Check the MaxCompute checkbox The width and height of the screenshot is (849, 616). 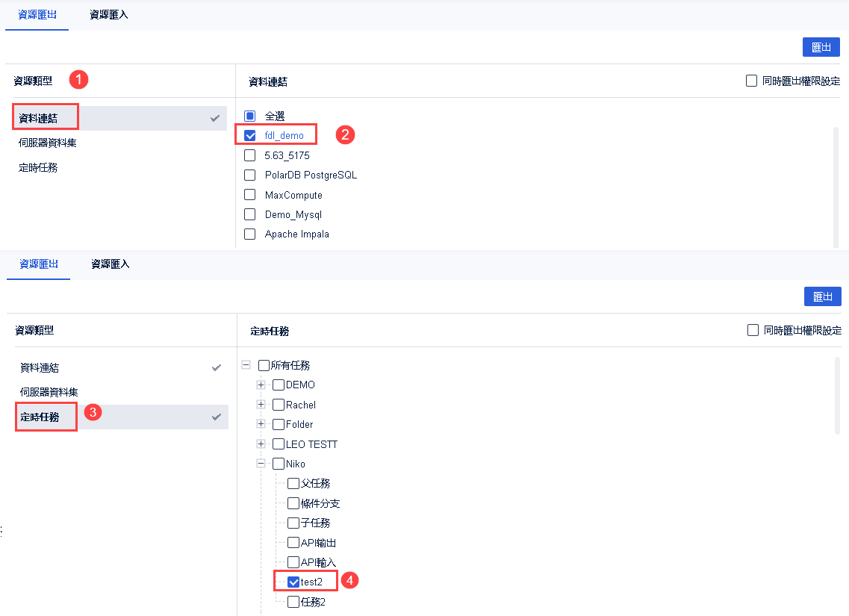tap(250, 195)
